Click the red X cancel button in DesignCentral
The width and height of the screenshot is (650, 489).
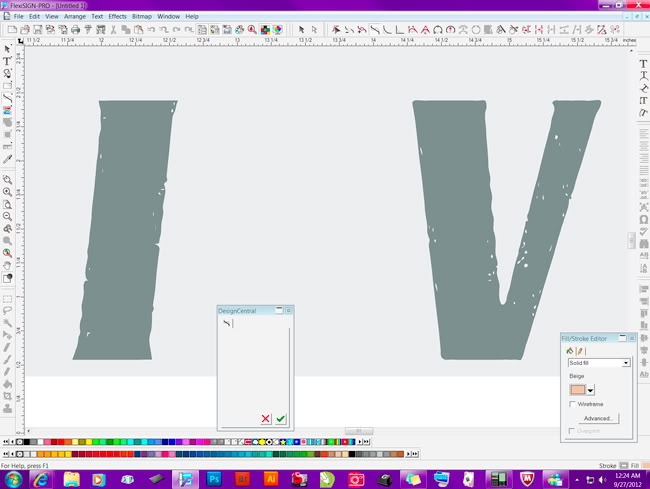pos(266,419)
